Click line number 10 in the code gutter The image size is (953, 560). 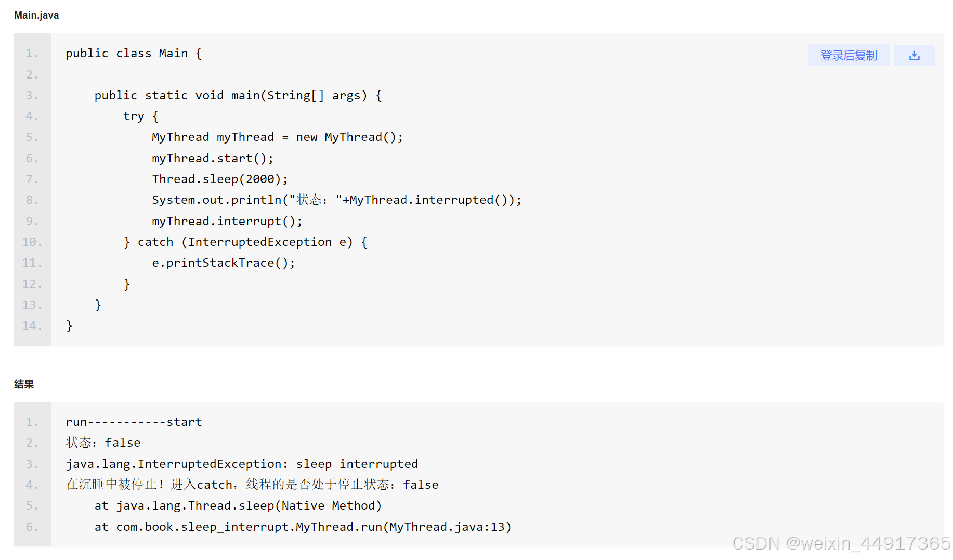[31, 241]
